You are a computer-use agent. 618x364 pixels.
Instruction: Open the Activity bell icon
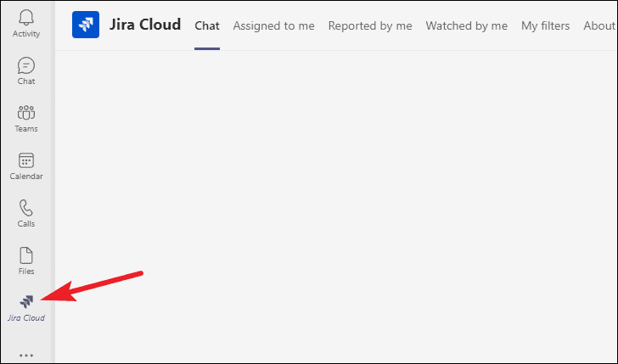pos(26,18)
